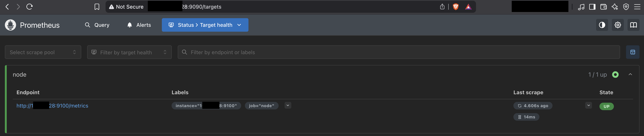The height and width of the screenshot is (136, 644).
Task: Open the documentation book icon
Action: [x=633, y=25]
